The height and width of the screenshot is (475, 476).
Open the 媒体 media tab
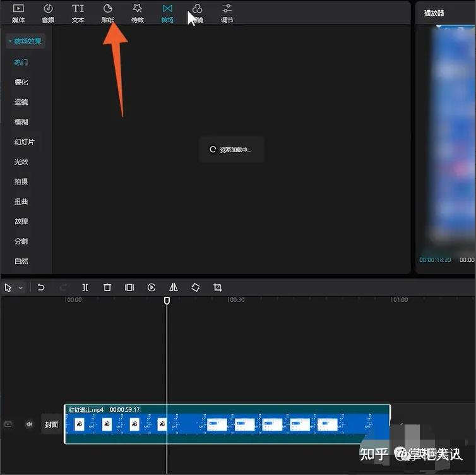(18, 13)
